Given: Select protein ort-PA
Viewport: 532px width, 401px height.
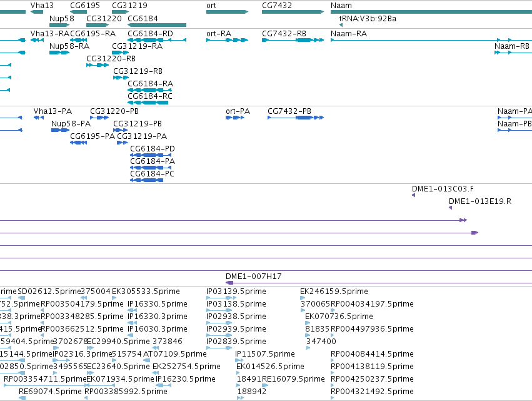Looking at the screenshot, I should click(235, 118).
